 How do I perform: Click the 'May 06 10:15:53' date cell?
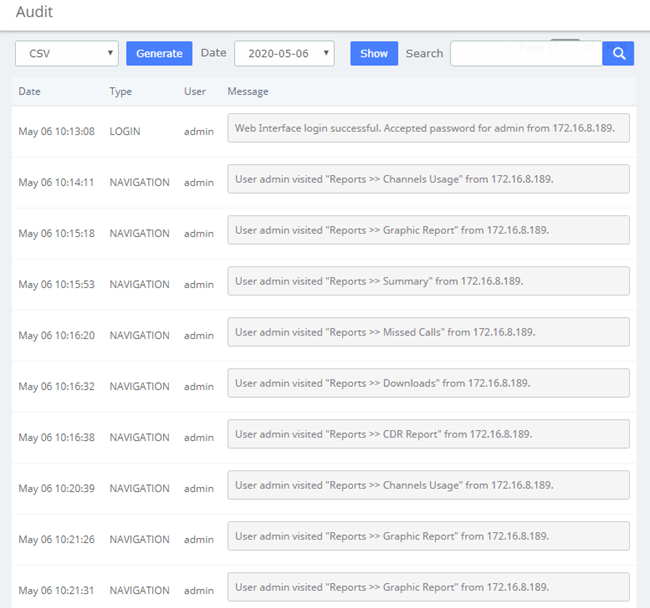(56, 284)
